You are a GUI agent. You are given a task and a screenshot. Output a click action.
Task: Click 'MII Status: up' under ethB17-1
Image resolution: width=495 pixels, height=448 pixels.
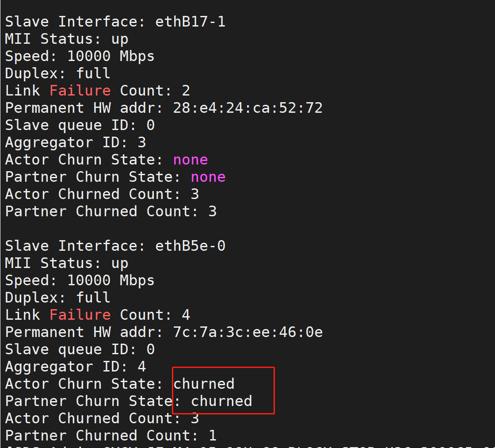pyautogui.click(x=66, y=39)
